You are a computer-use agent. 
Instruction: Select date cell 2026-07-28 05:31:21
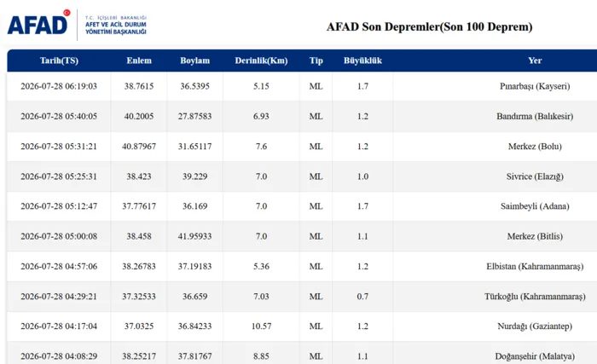59,147
